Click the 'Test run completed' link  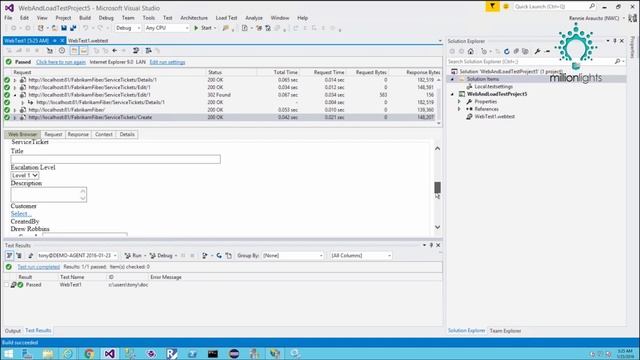tap(38, 267)
